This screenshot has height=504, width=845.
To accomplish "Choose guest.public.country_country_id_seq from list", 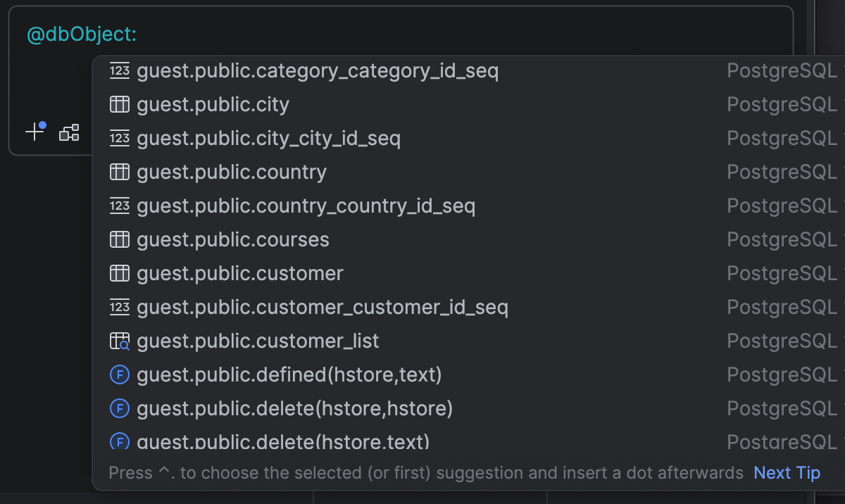I will [x=306, y=206].
